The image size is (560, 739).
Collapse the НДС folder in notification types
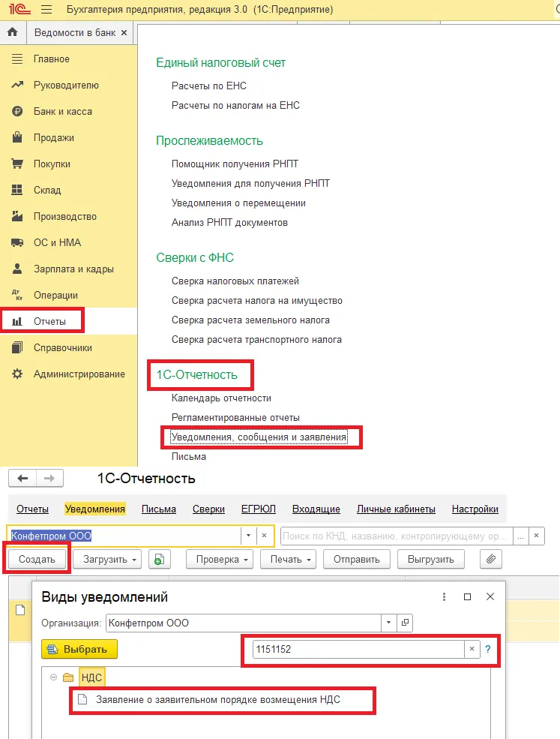pyautogui.click(x=54, y=677)
